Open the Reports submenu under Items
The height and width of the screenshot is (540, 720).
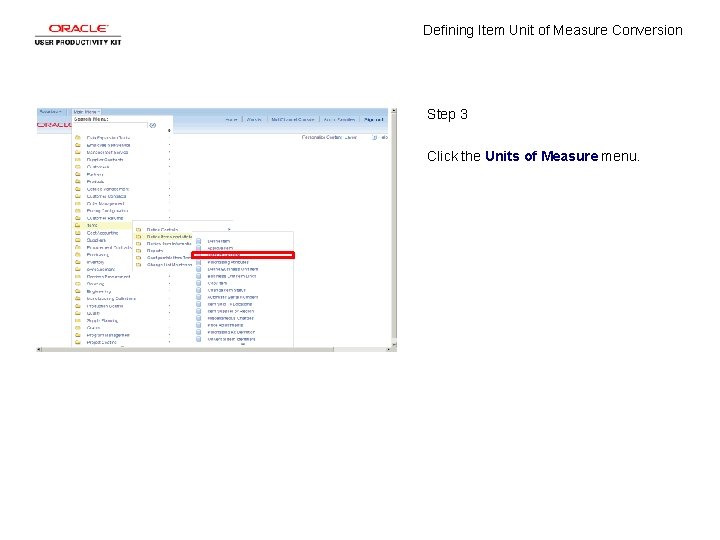pyautogui.click(x=155, y=251)
